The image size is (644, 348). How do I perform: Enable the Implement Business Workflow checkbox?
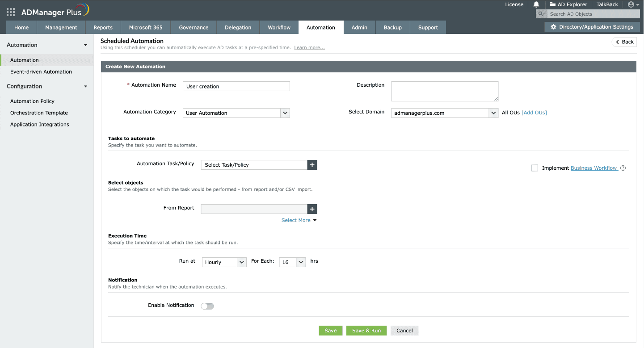click(535, 168)
